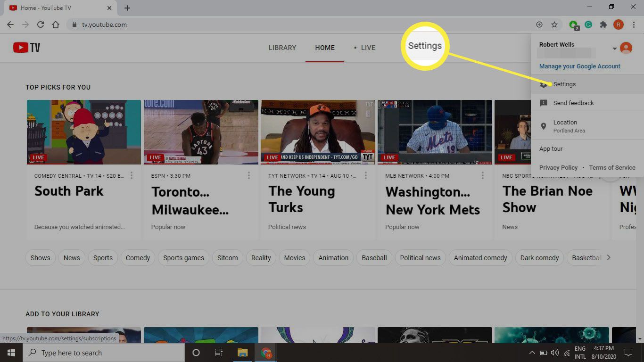Select the Dark comedy chip
Image resolution: width=644 pixels, height=362 pixels.
[x=539, y=258]
